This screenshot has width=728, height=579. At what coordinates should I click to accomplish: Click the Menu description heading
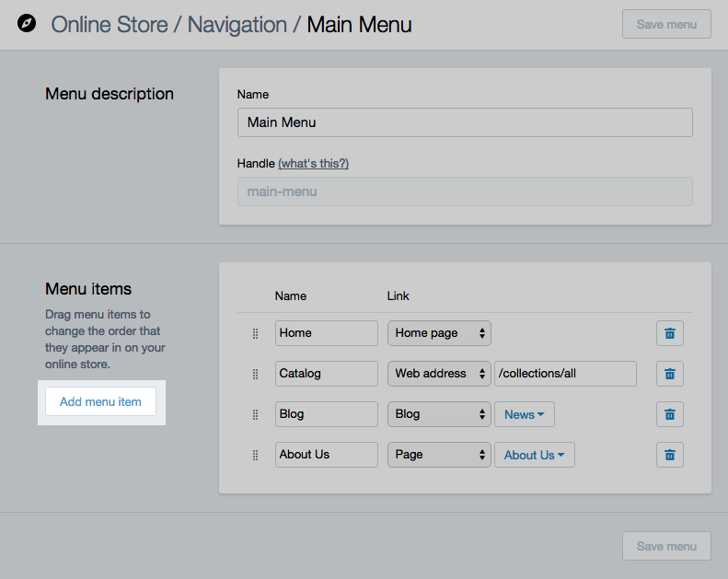(110, 94)
